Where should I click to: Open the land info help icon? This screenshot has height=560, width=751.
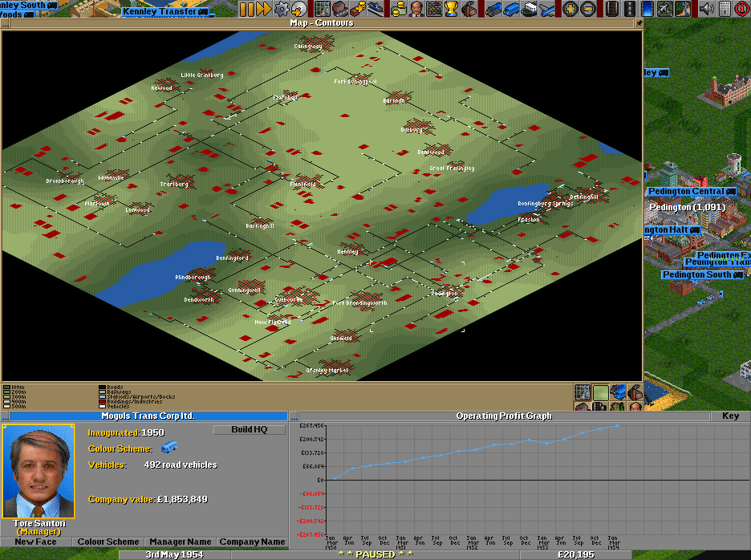click(x=742, y=9)
